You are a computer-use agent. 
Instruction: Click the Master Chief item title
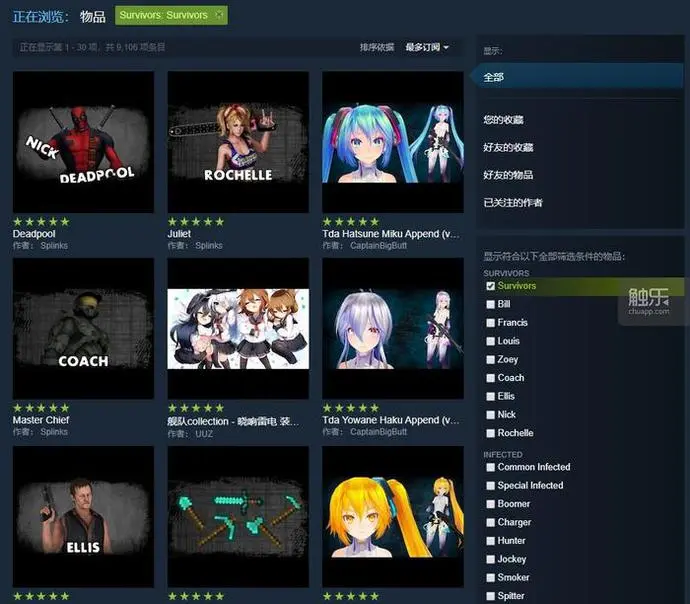[x=41, y=420]
